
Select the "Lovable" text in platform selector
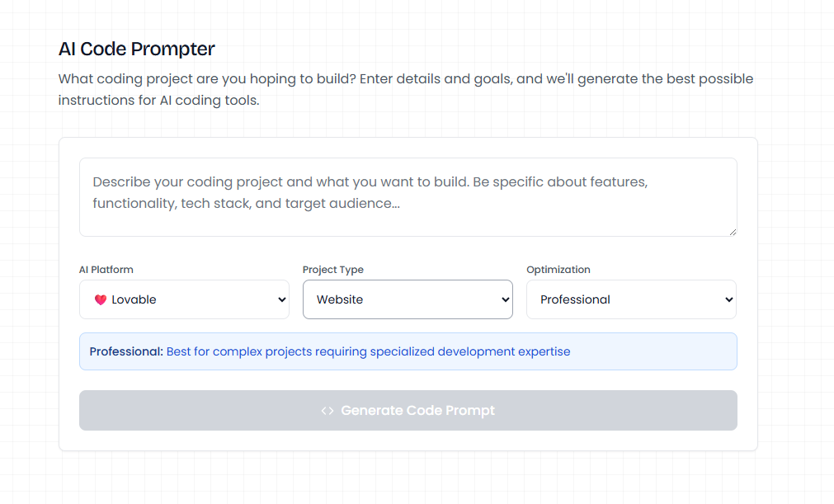[134, 300]
